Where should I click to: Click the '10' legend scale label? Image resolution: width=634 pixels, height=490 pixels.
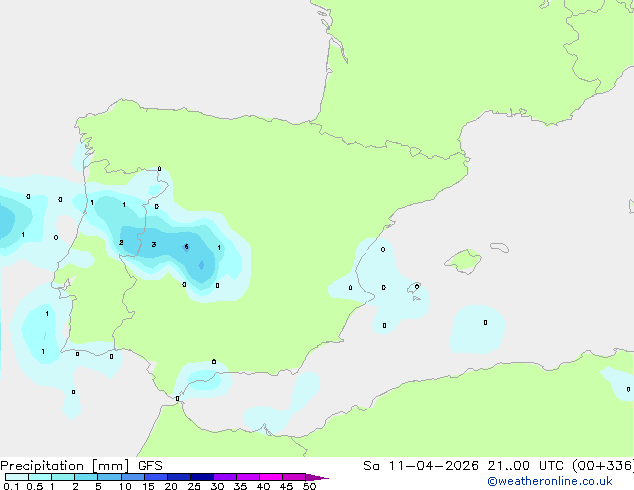pyautogui.click(x=125, y=486)
